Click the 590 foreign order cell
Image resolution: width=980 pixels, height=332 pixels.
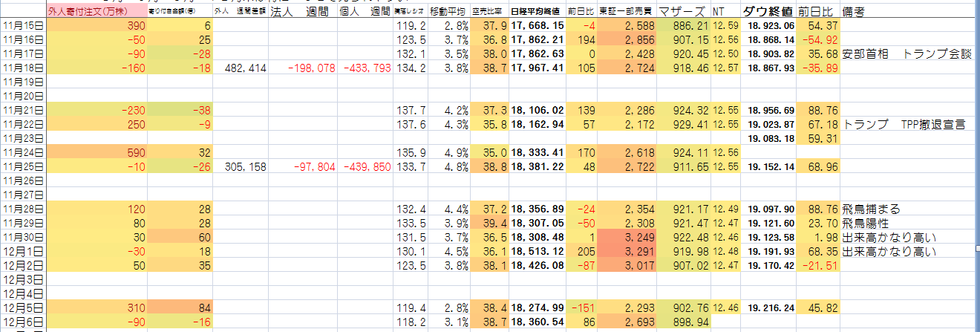point(88,153)
